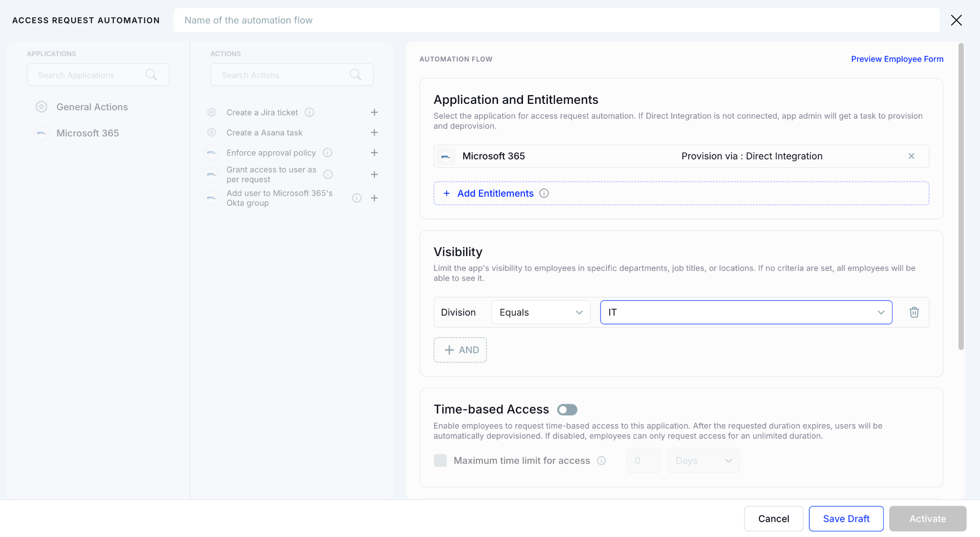This screenshot has height=537, width=980.
Task: Remove Microsoft 365 application with the X icon
Action: (911, 156)
